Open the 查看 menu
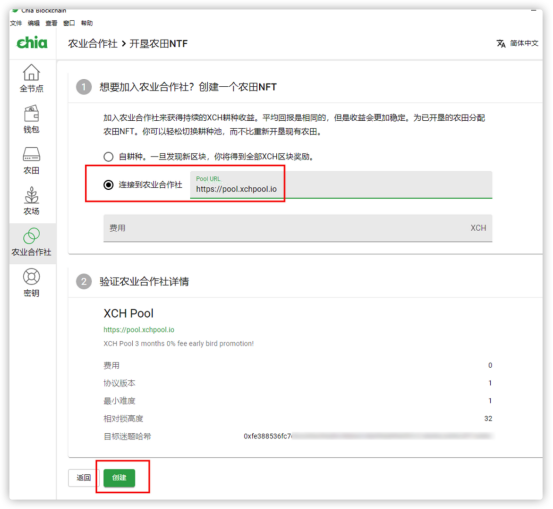The height and width of the screenshot is (509, 553). (51, 23)
